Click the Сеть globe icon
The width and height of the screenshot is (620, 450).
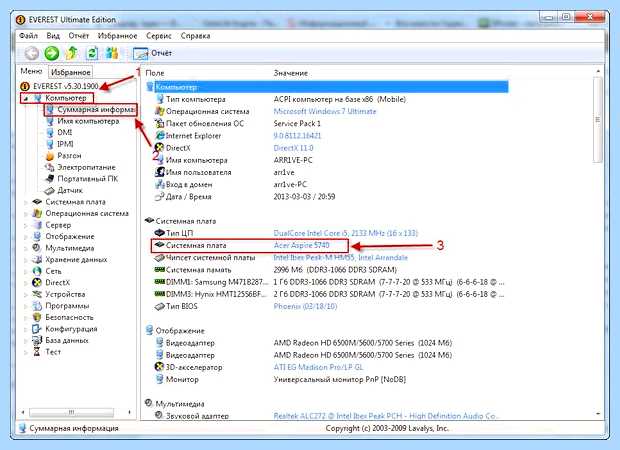(37, 271)
